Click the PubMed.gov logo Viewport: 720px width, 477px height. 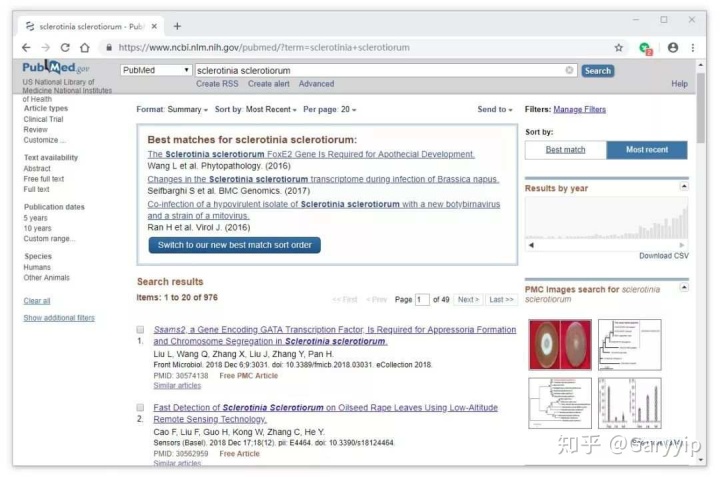coord(56,68)
